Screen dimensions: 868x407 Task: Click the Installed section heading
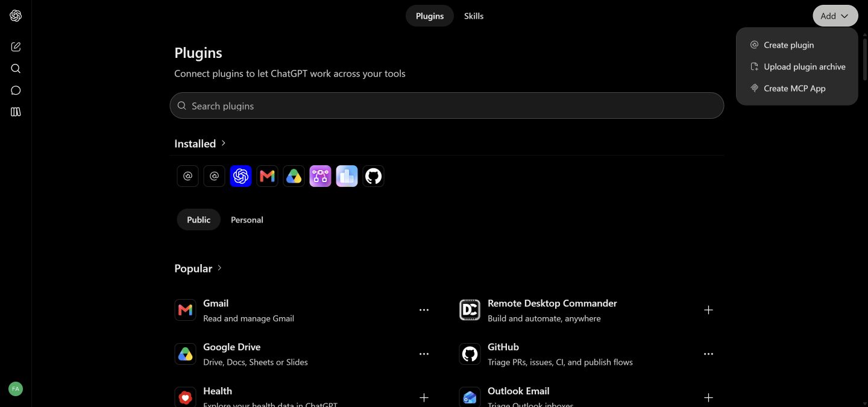(195, 144)
